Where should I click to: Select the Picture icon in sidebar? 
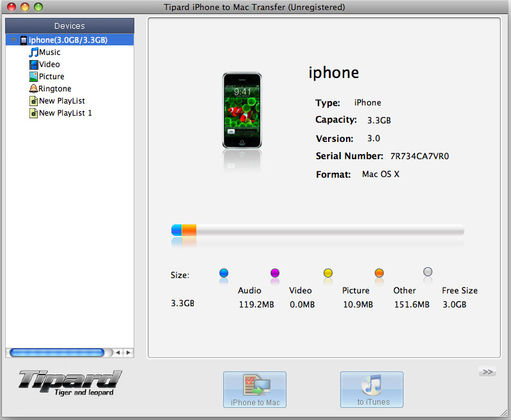coord(33,77)
